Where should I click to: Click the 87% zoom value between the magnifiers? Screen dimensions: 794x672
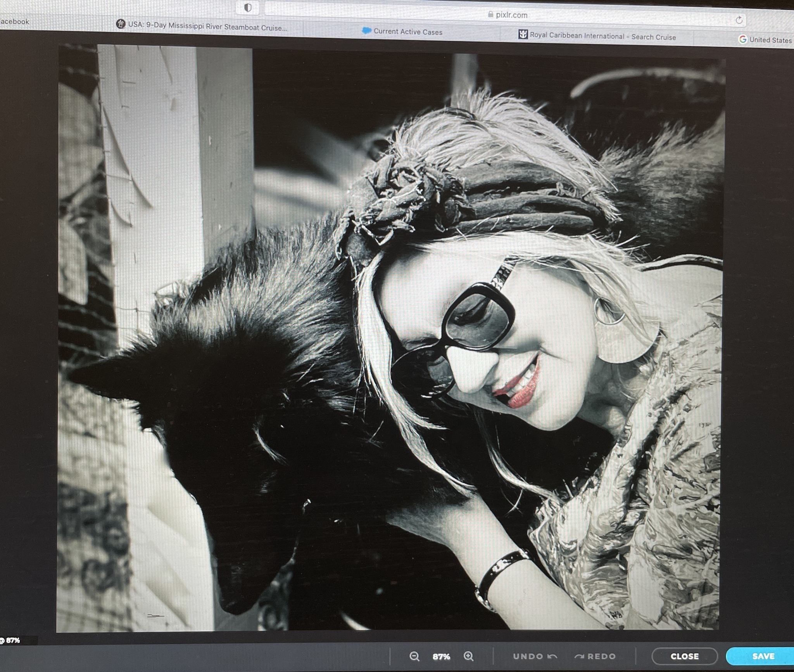click(x=441, y=656)
